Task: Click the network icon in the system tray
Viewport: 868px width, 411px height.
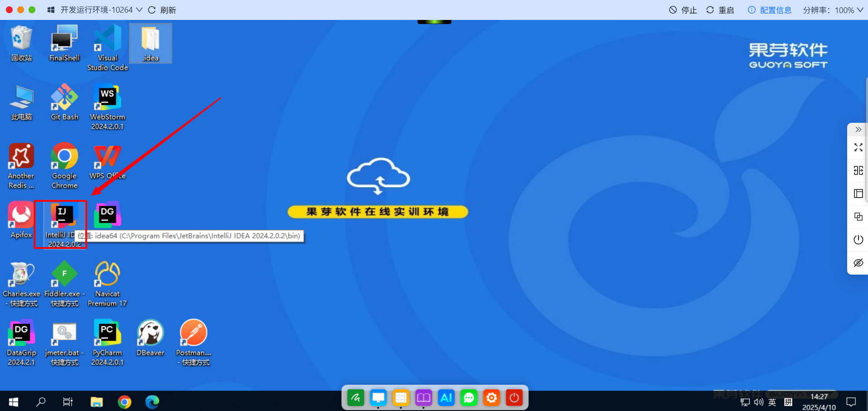Action: pos(745,402)
